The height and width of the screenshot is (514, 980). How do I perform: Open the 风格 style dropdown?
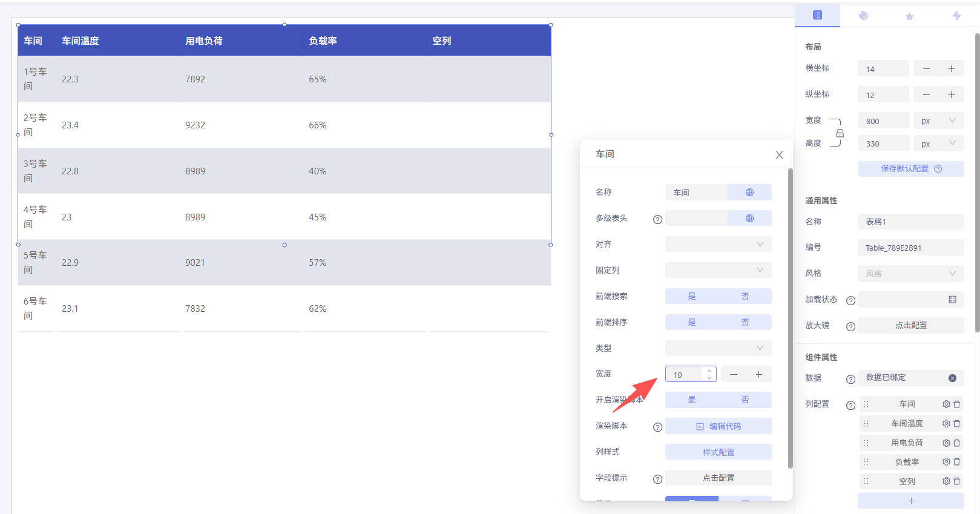tap(910, 274)
